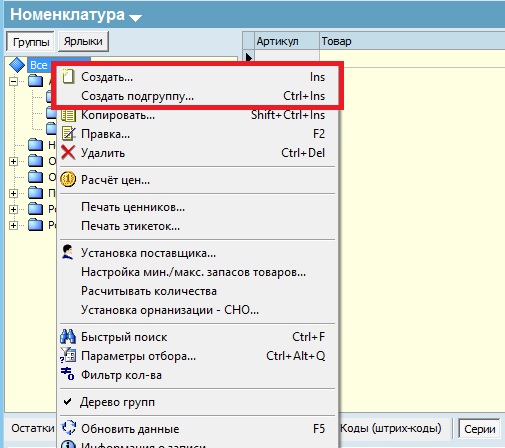This screenshot has width=505, height=448.
Task: Choose Быстрый поиск menu entry
Action: point(197,337)
